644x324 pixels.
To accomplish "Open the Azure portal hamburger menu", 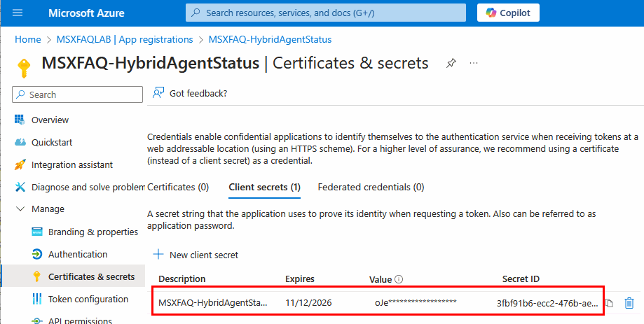I will click(x=18, y=13).
